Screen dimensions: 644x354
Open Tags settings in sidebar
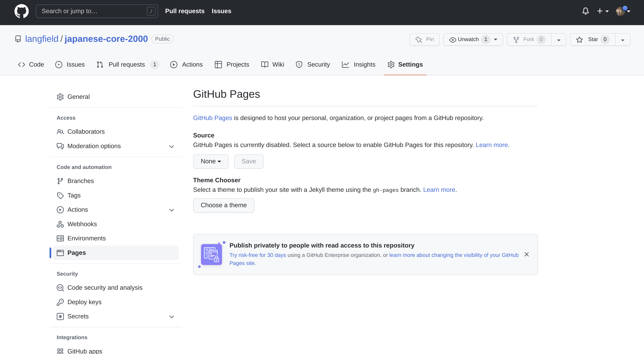(116, 195)
